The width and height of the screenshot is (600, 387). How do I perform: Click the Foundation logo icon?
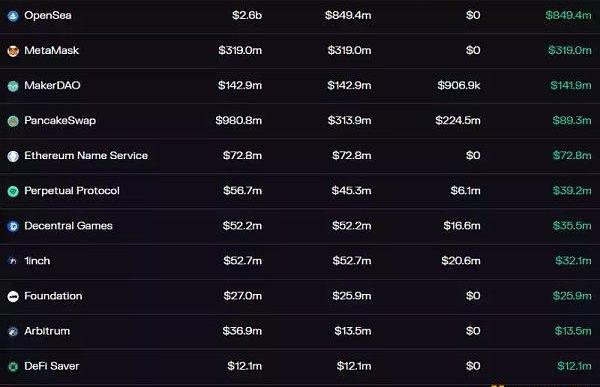click(x=13, y=296)
